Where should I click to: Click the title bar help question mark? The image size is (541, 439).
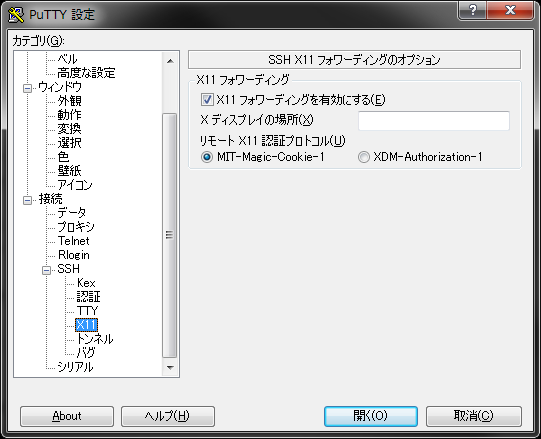pyautogui.click(x=472, y=10)
